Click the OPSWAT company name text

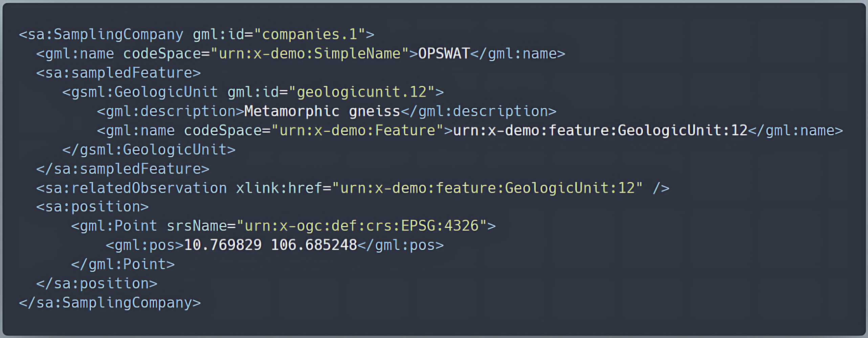[x=444, y=53]
